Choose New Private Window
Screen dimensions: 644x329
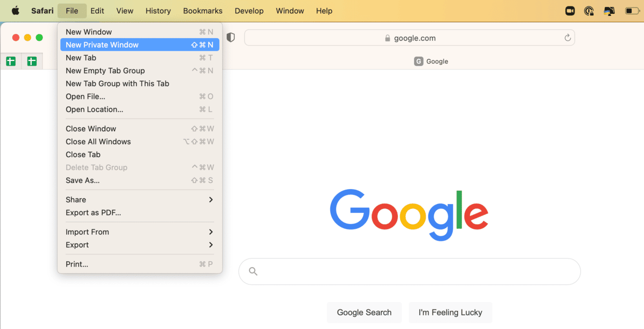click(x=140, y=45)
